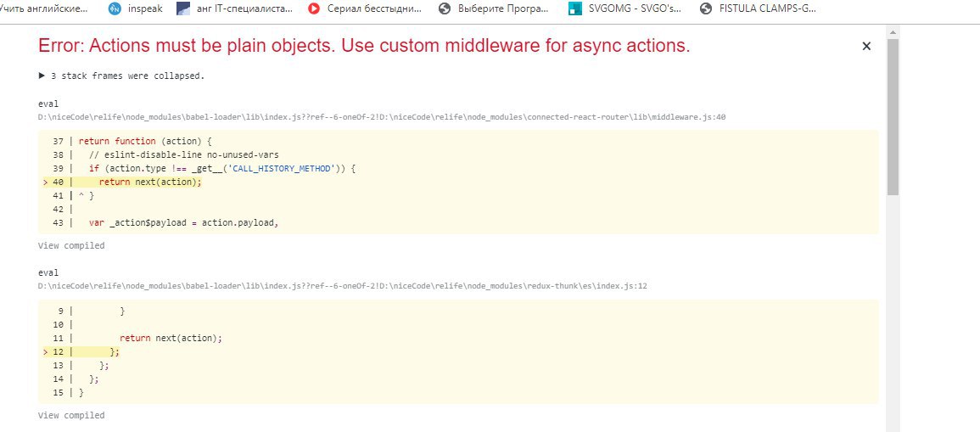Expand the '3 stack frames were collapsed' triangle
This screenshot has width=980, height=432.
pyautogui.click(x=42, y=76)
